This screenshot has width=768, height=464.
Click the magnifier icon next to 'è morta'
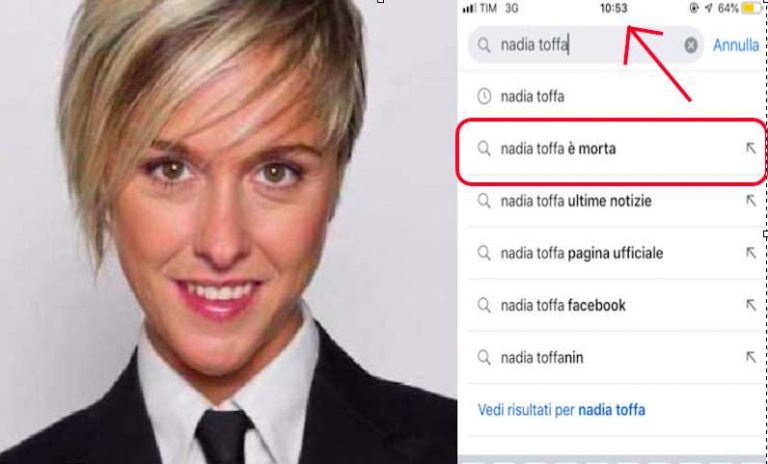484,148
